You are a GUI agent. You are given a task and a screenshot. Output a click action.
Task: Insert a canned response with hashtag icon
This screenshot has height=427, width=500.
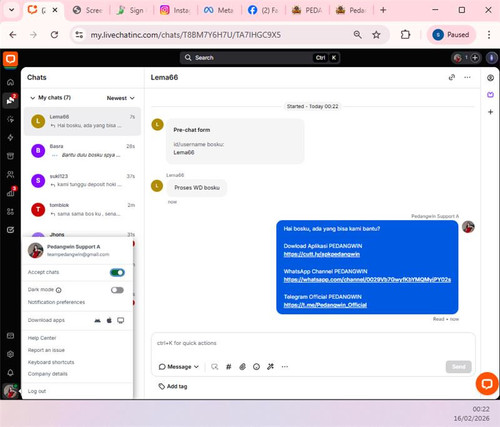[x=229, y=367]
